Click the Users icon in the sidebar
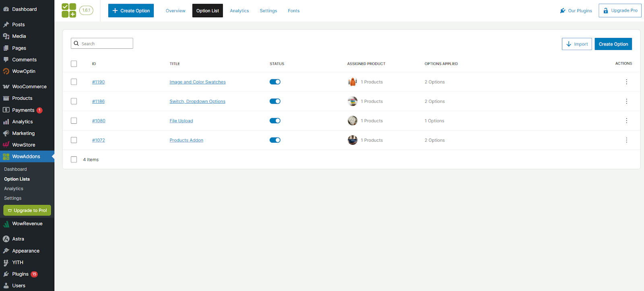This screenshot has width=644, height=291. point(6,286)
